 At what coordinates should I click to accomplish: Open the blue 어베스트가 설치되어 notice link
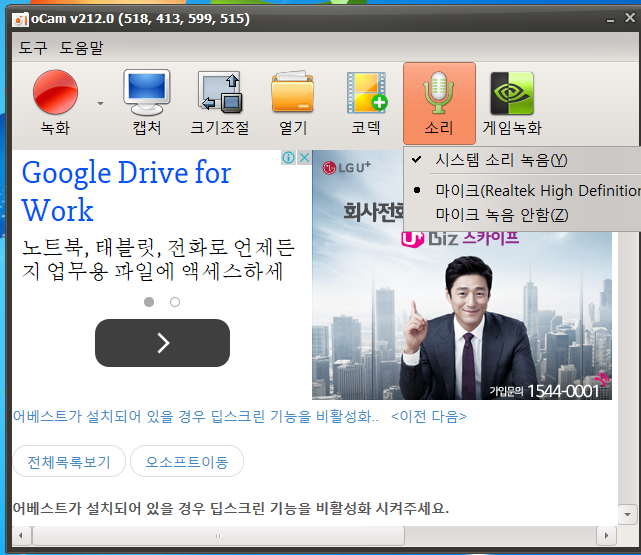click(196, 416)
